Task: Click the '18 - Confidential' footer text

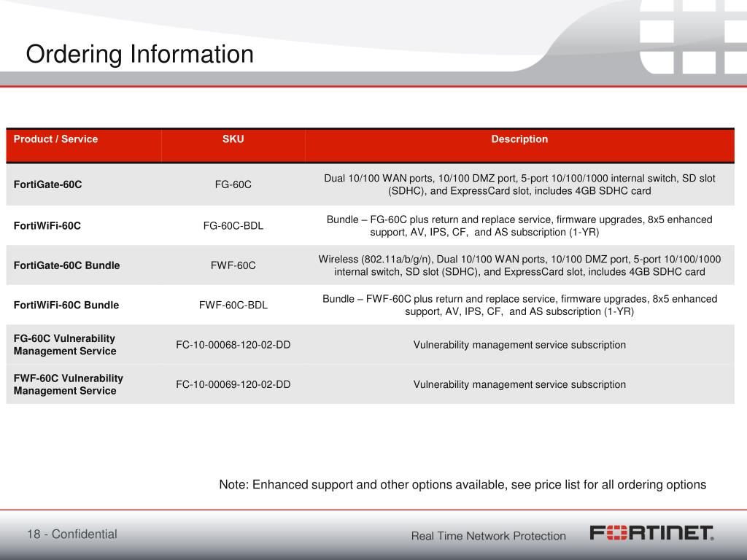Action: click(x=72, y=534)
